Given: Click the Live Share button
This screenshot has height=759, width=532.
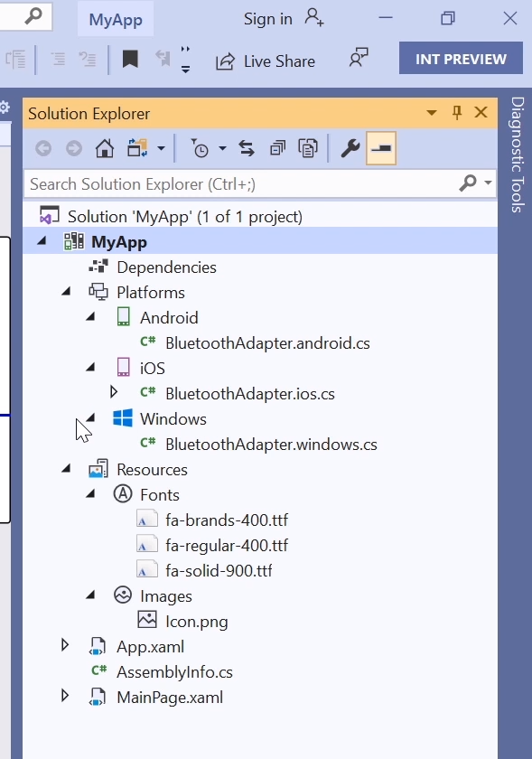Looking at the screenshot, I should click(x=266, y=61).
